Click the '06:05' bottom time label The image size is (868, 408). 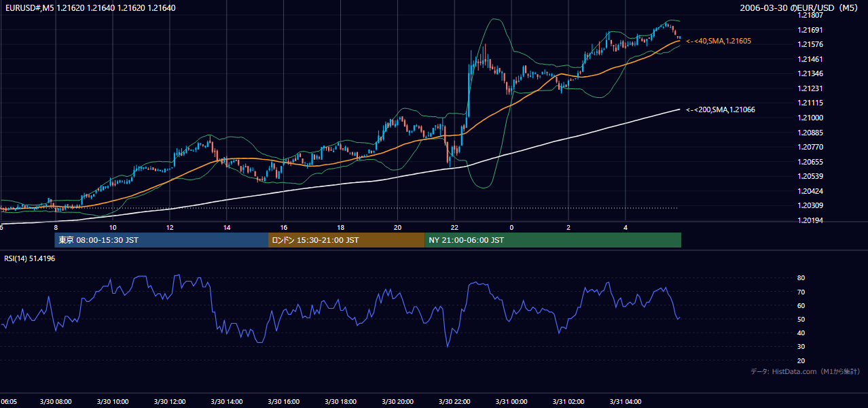[x=10, y=401]
